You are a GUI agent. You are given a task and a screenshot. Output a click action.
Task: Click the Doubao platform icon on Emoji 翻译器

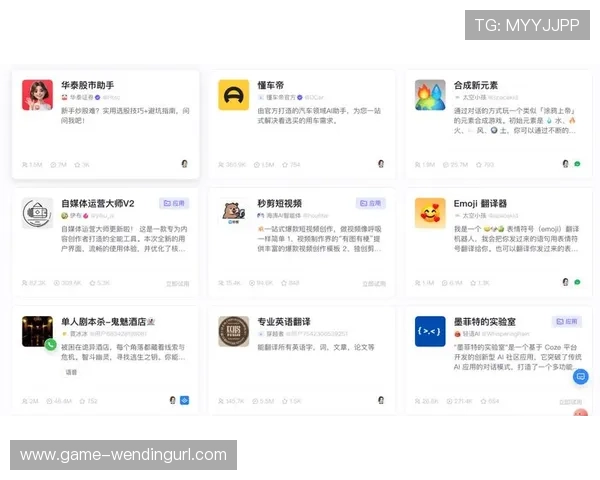pos(566,282)
